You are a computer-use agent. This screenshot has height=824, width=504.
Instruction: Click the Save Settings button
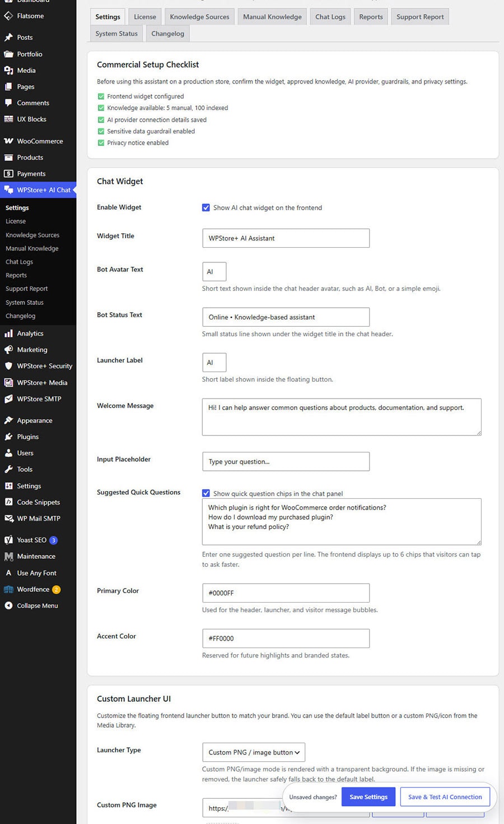click(x=368, y=797)
